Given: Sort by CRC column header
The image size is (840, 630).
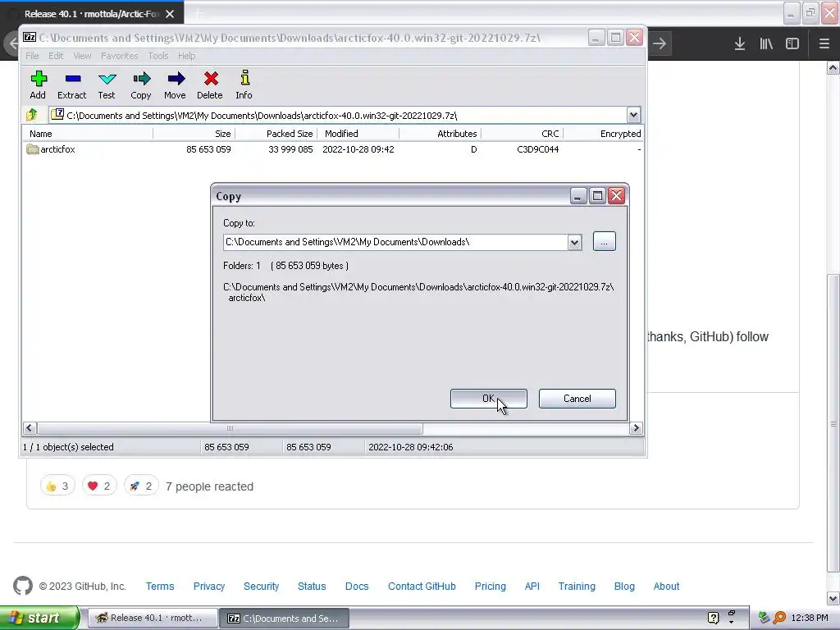Looking at the screenshot, I should point(522,134).
